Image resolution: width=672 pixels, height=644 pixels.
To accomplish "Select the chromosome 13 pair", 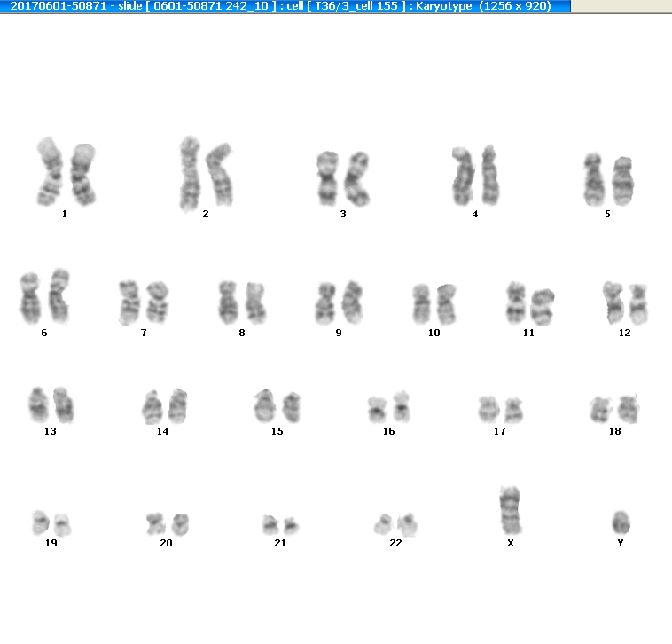I will [x=51, y=404].
